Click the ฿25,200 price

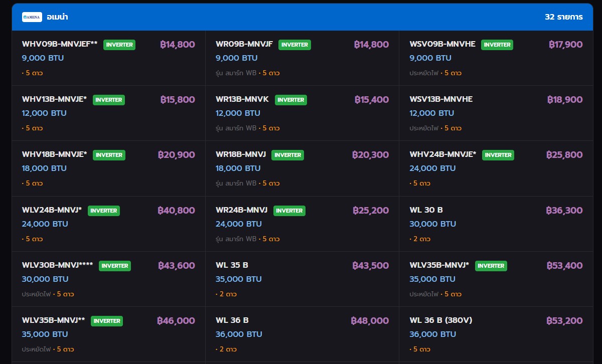tap(371, 211)
